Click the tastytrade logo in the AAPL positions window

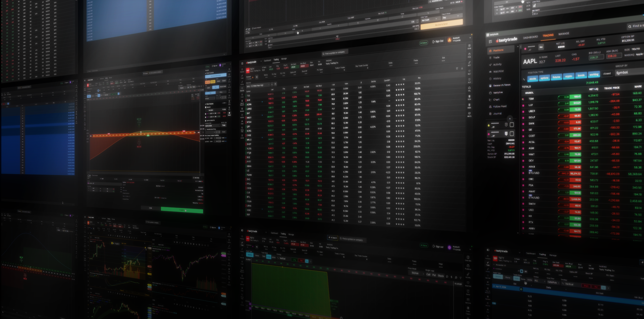(x=507, y=40)
